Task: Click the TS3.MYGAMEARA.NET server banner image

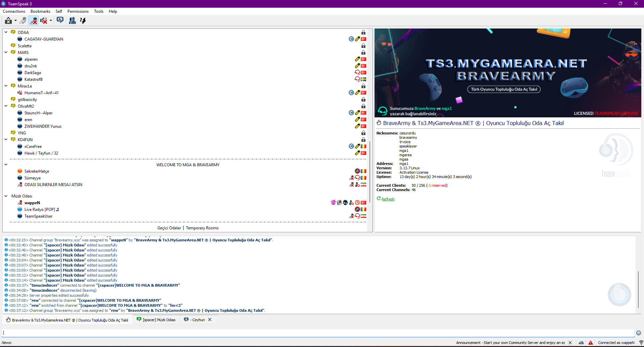Action: (x=508, y=73)
